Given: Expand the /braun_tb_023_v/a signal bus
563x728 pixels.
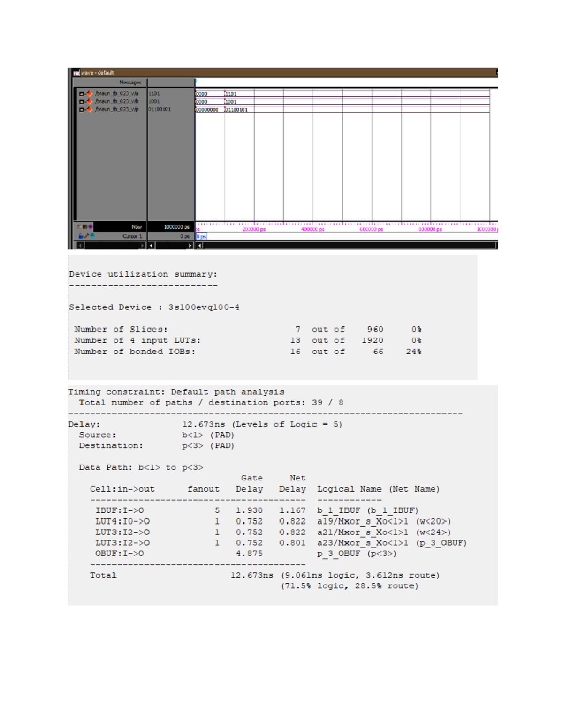Looking at the screenshot, I should click(x=82, y=93).
